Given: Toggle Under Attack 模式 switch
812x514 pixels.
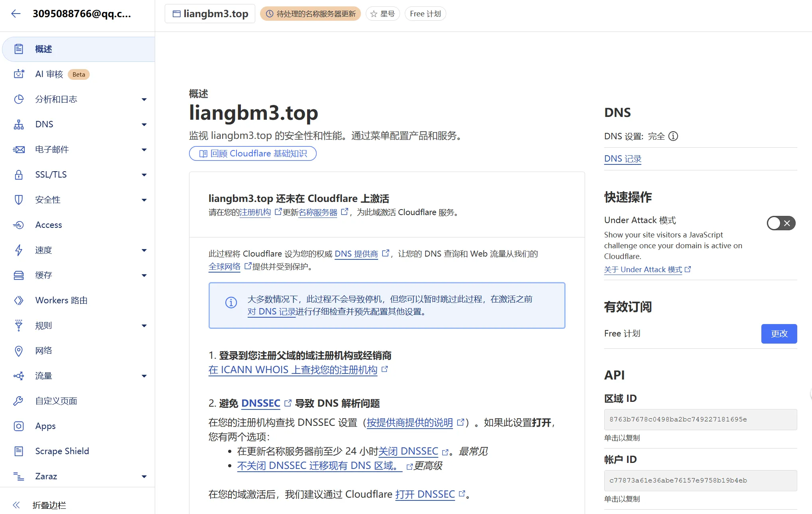Looking at the screenshot, I should (780, 223).
